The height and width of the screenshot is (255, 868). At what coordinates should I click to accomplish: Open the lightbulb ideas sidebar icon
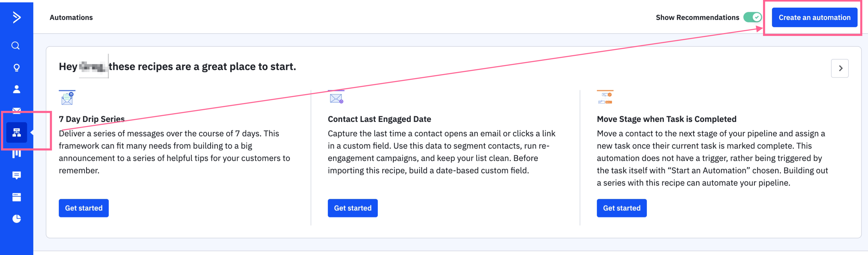click(x=16, y=67)
